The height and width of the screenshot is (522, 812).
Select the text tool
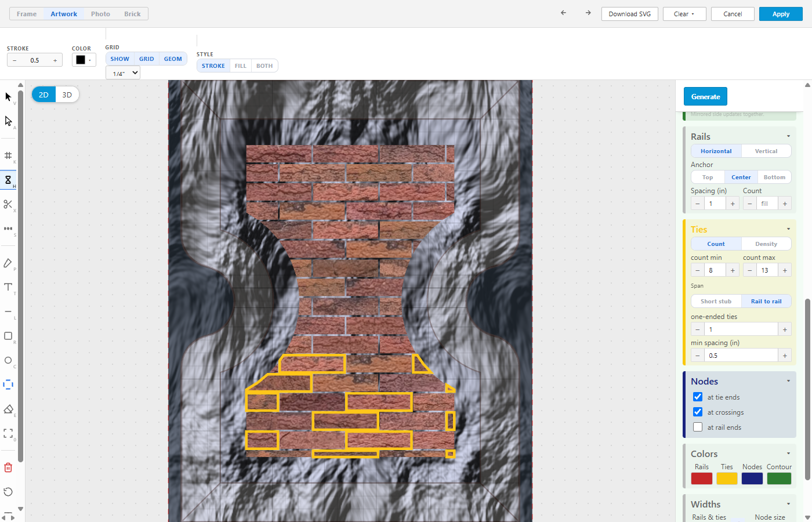8,287
